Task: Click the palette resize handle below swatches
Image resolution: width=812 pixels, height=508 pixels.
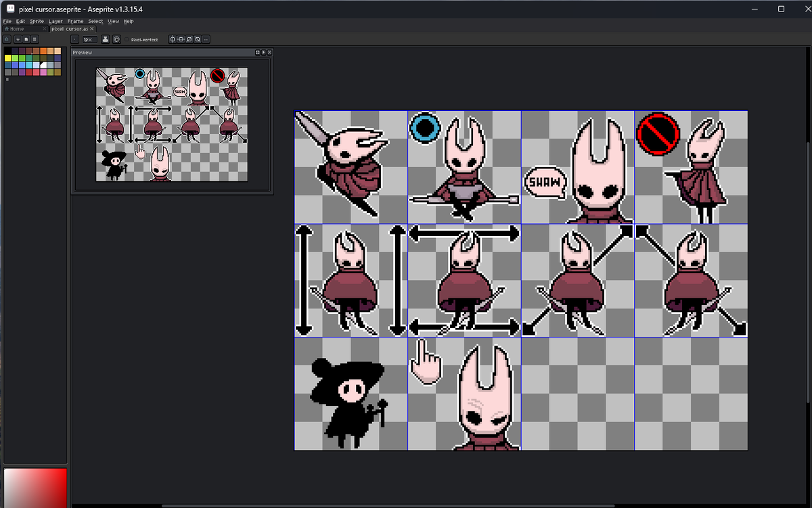Action: (7, 79)
